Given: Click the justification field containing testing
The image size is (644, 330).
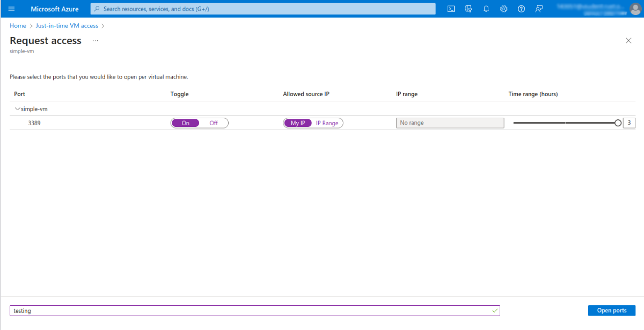Looking at the screenshot, I should click(x=252, y=311).
